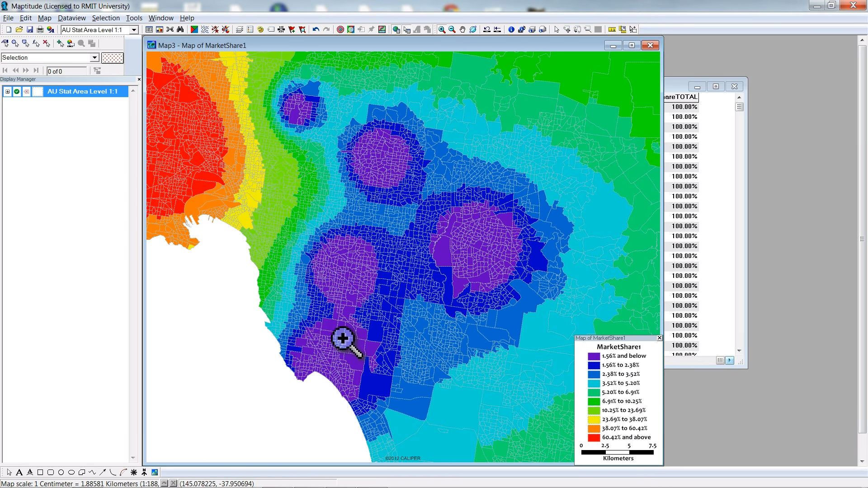Open the New Dataview toolbar icon
868x488 pixels.
149,29
